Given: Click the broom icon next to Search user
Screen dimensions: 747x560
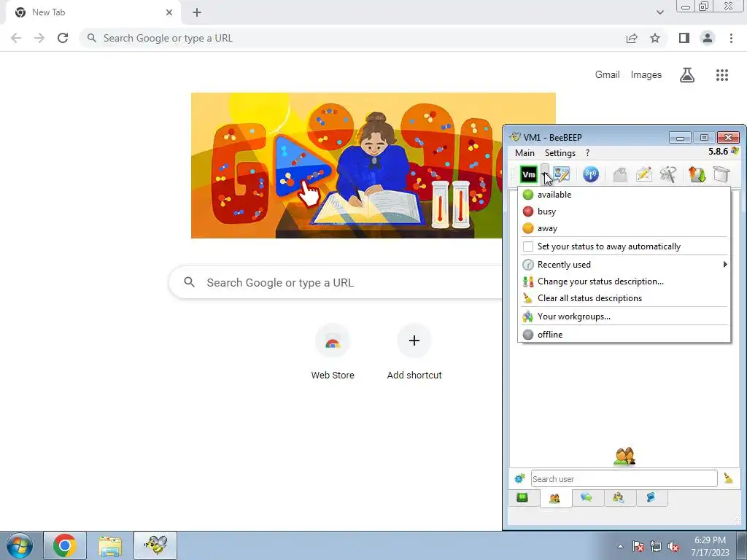Looking at the screenshot, I should pyautogui.click(x=728, y=478).
